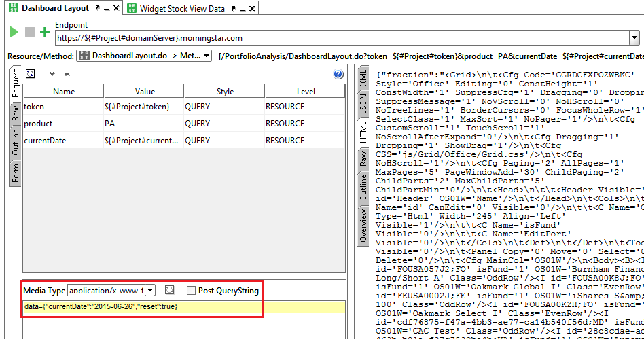Click the PA value cell
This screenshot has height=339, width=644.
point(144,123)
